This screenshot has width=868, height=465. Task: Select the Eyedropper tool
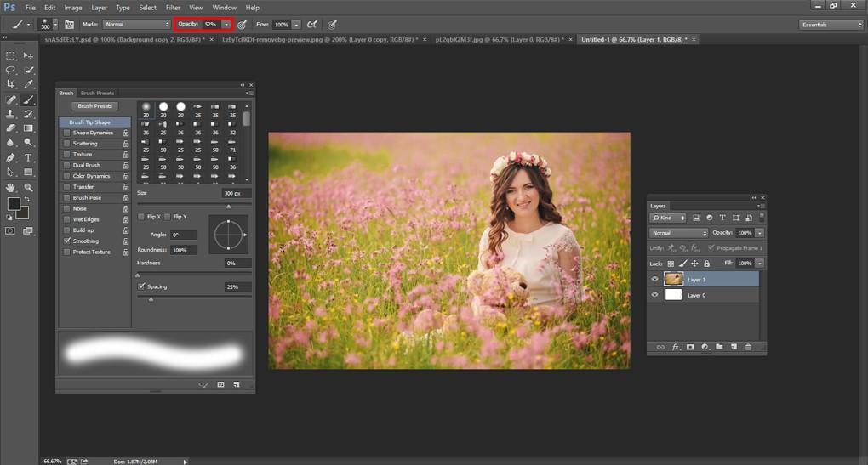coord(28,84)
